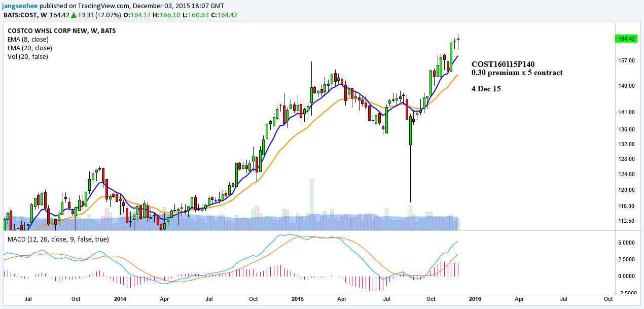Viewport: 644px width, 309px height.
Task: Click the TradingView.com text in header
Action: pyautogui.click(x=104, y=6)
